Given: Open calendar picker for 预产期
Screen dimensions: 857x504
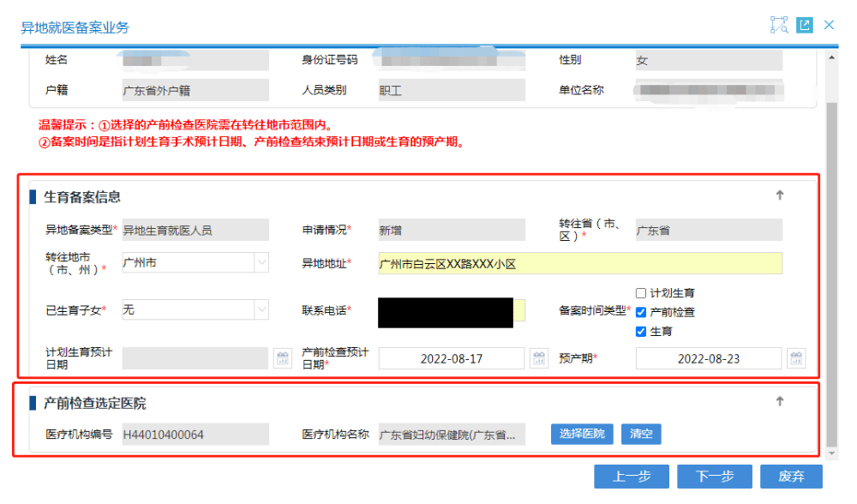Looking at the screenshot, I should 796,358.
